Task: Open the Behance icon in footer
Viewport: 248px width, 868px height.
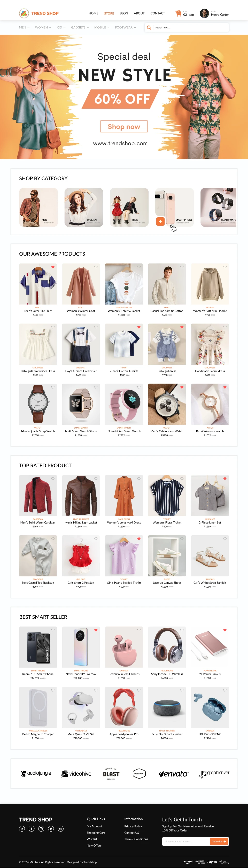Action: coord(60,829)
